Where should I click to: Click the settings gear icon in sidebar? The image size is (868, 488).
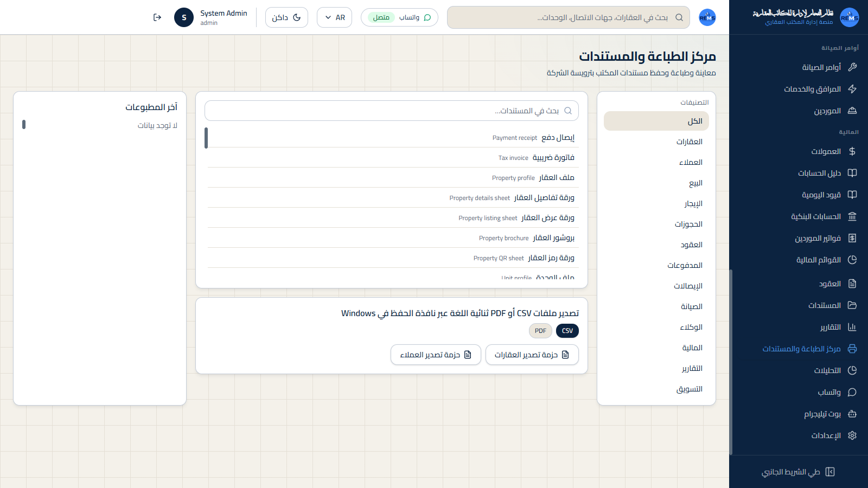[852, 435]
